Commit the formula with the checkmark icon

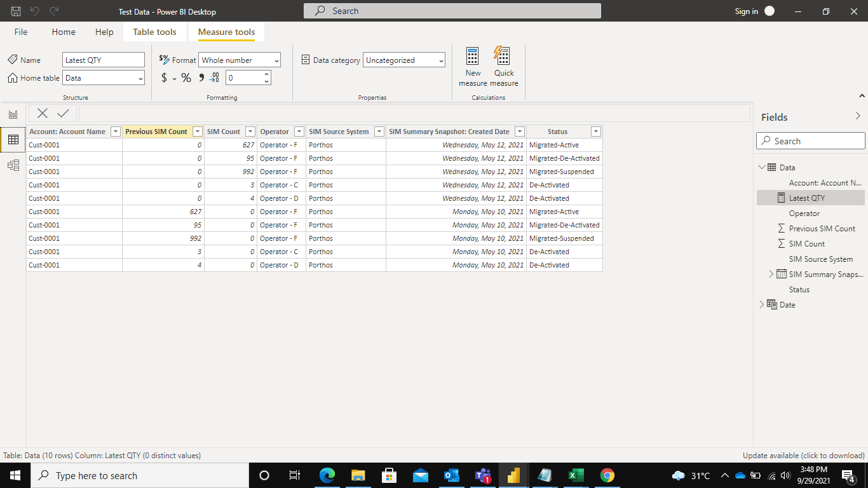coord(63,113)
